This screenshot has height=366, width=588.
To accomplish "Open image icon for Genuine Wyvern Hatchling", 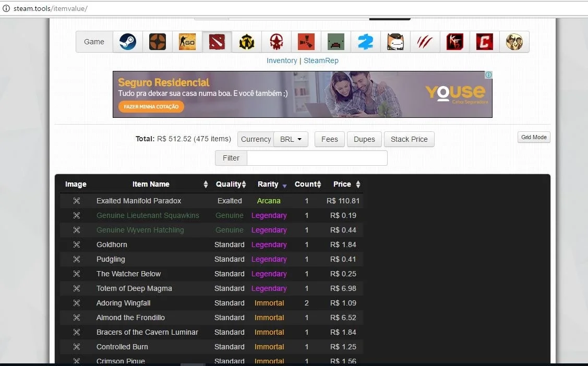I will pyautogui.click(x=77, y=230).
